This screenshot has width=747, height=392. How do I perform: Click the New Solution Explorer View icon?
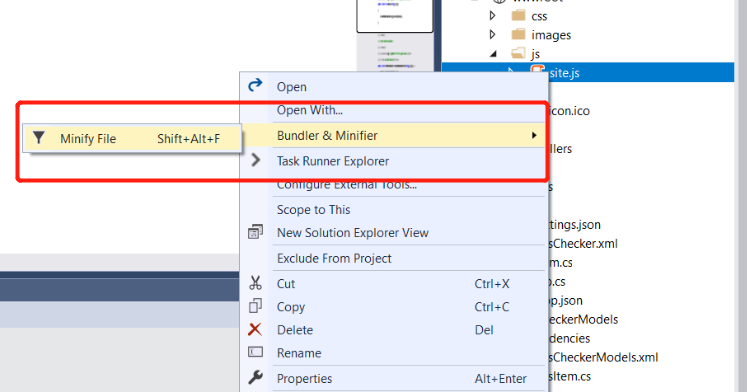pyautogui.click(x=255, y=232)
